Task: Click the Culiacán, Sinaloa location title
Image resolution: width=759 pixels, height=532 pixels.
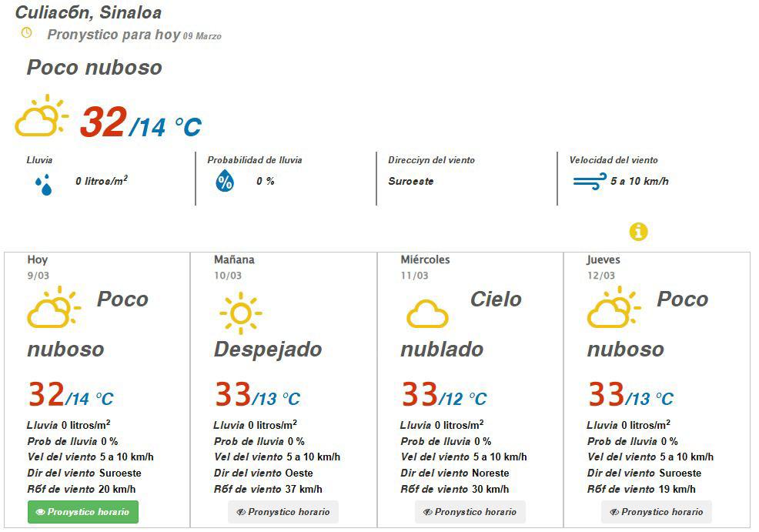Action: pos(90,12)
